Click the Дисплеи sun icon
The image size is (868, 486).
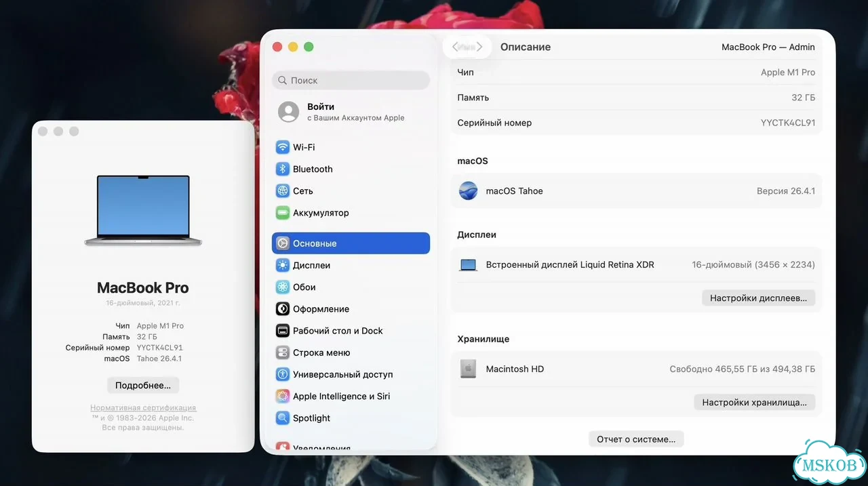(x=283, y=265)
